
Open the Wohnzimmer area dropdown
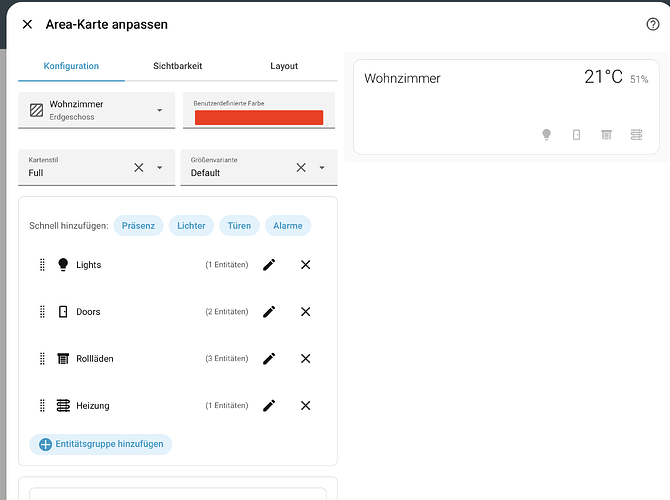click(x=97, y=110)
